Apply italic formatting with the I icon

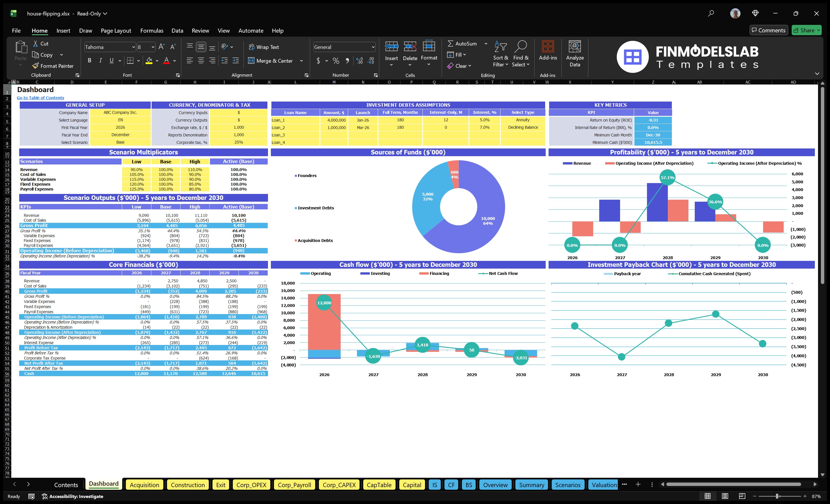100,60
